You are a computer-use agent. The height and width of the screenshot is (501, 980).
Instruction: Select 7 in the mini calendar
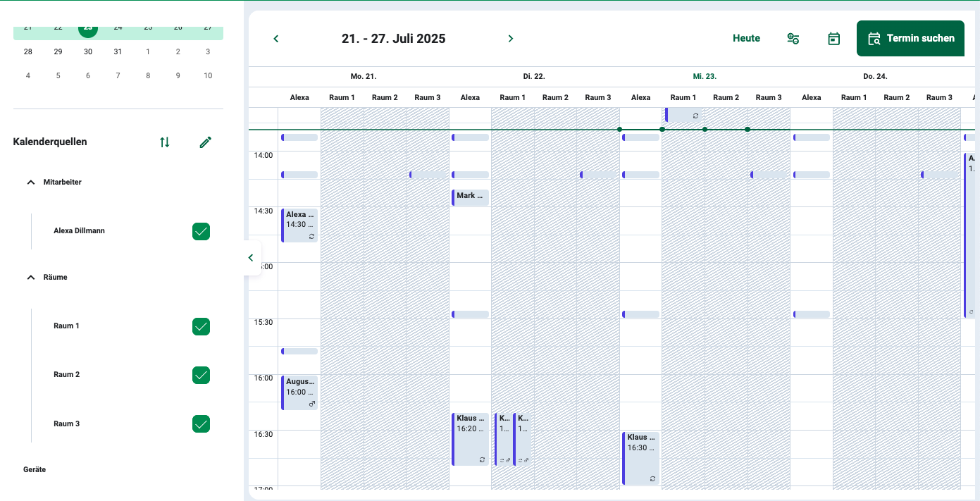click(x=118, y=75)
